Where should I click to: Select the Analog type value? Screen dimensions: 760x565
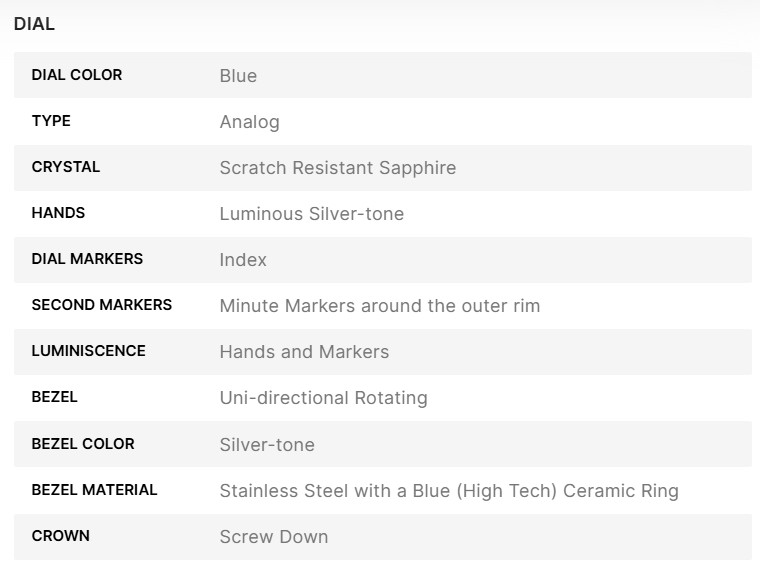click(x=249, y=122)
